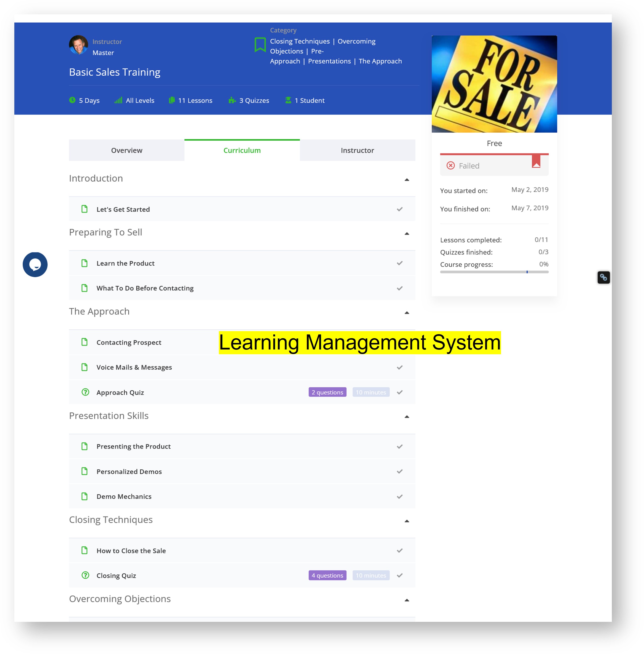Image resolution: width=644 pixels, height=654 pixels.
Task: Click the document icon beside Let's Get Started
Action: pyautogui.click(x=85, y=209)
